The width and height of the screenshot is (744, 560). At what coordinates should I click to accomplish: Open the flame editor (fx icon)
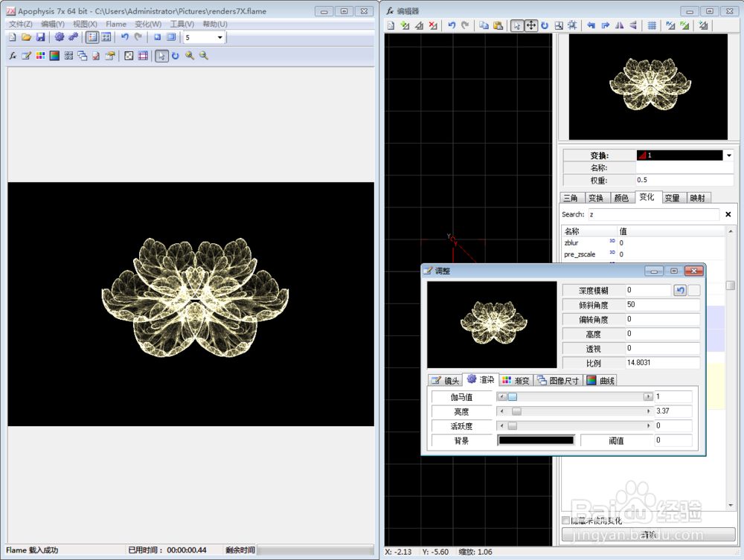13,56
